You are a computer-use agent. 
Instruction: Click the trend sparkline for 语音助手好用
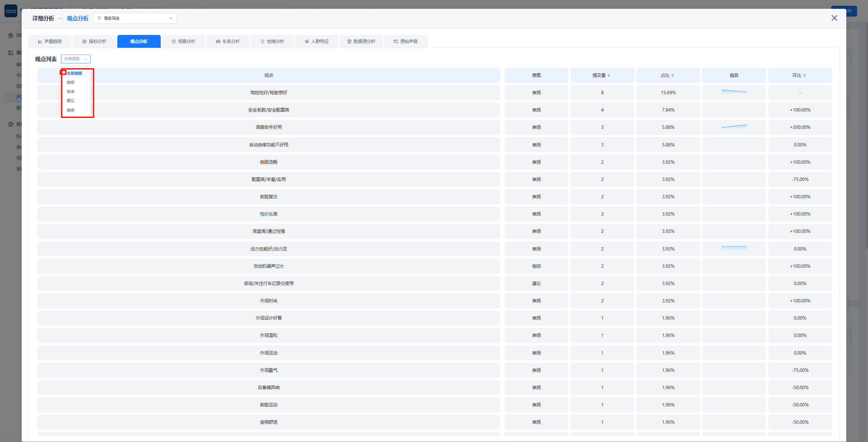point(734,127)
